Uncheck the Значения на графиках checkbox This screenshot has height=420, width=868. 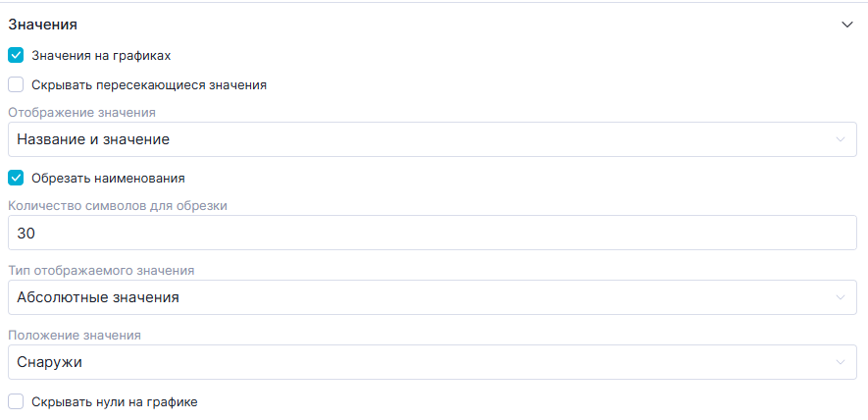pyautogui.click(x=16, y=56)
